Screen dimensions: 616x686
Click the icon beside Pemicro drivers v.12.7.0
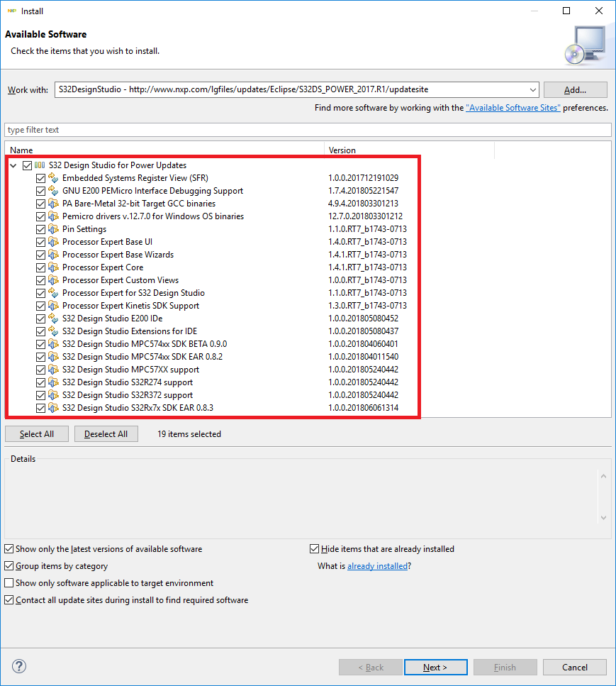coord(53,216)
